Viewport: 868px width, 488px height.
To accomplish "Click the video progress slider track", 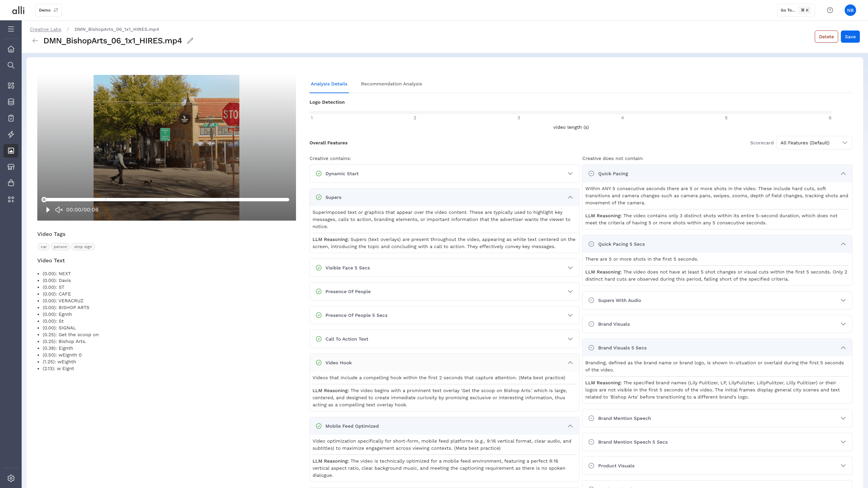I will click(x=166, y=200).
